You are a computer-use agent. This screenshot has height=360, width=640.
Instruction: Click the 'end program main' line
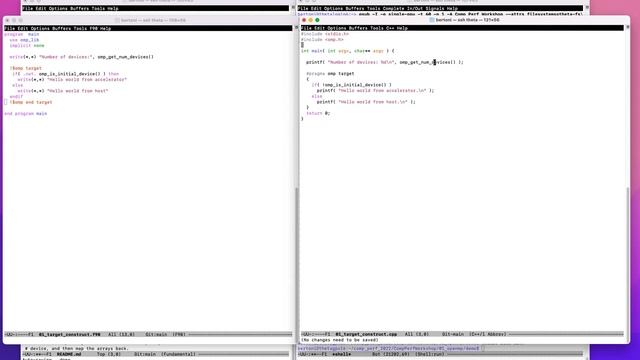[26, 113]
